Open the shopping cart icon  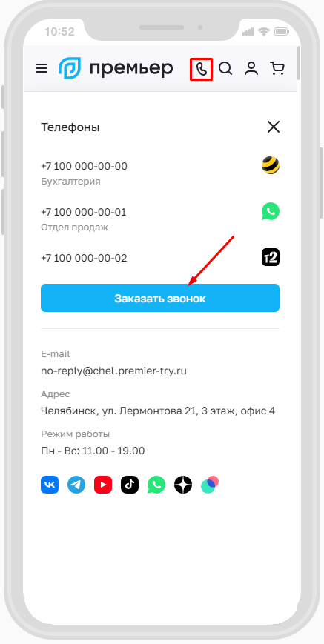[x=277, y=68]
